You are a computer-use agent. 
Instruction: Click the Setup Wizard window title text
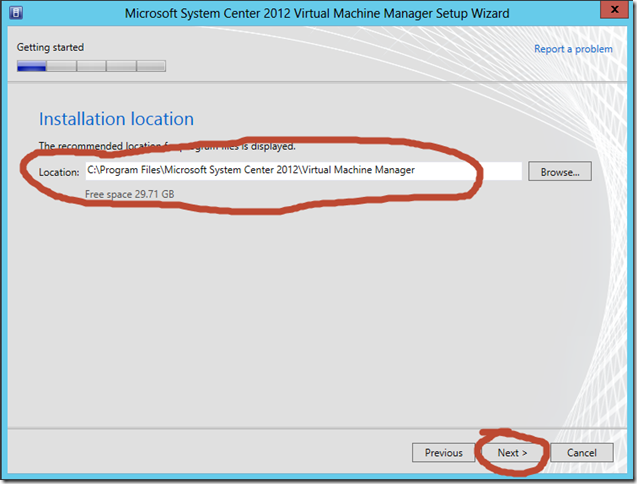tap(317, 13)
